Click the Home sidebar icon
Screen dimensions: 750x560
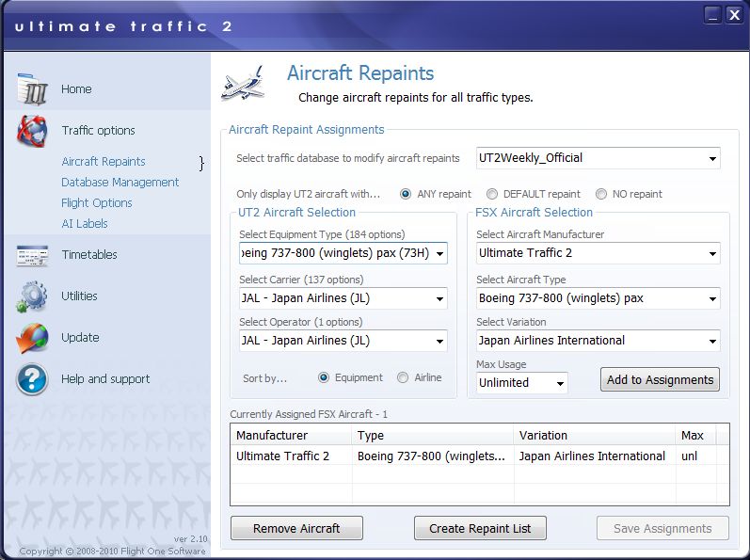click(x=33, y=89)
